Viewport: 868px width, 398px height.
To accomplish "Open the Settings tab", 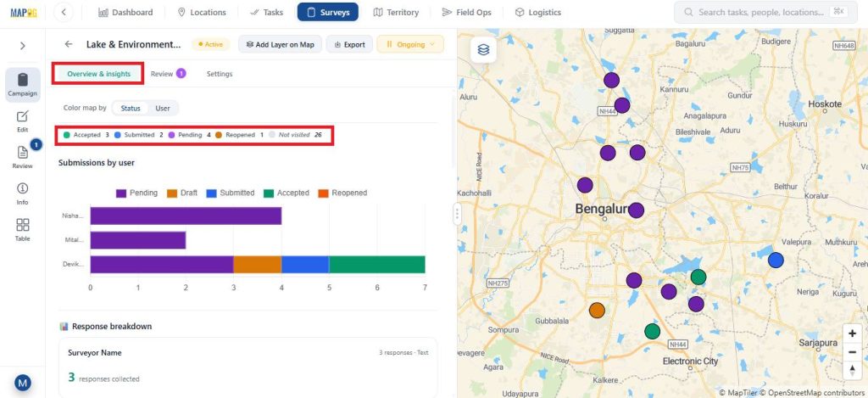I will coord(220,74).
